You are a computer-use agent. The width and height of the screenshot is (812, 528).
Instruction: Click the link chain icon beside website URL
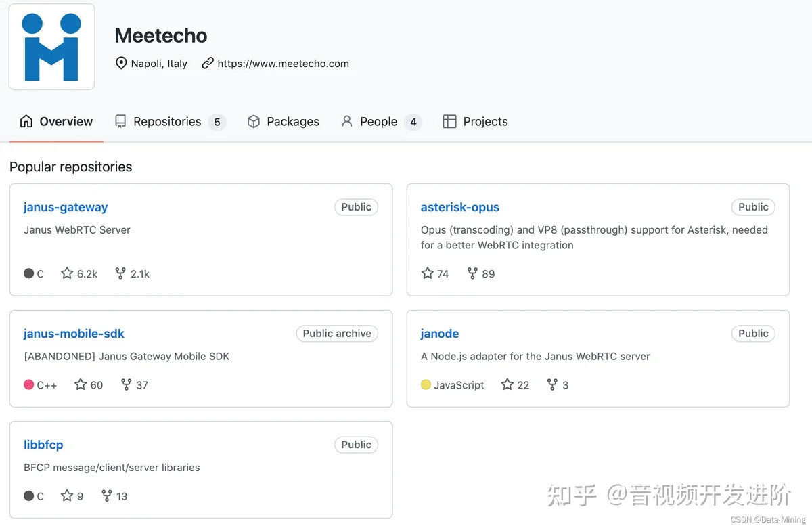(x=208, y=64)
